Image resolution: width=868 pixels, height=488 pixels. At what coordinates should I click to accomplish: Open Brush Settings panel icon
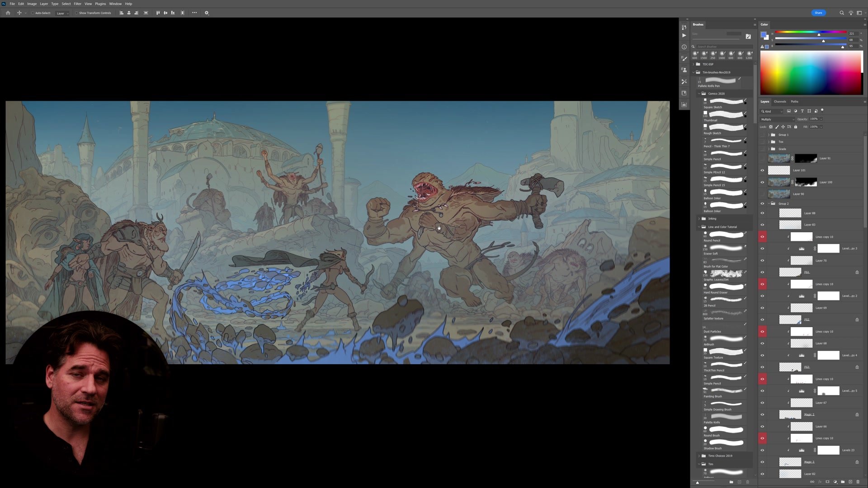tap(684, 58)
